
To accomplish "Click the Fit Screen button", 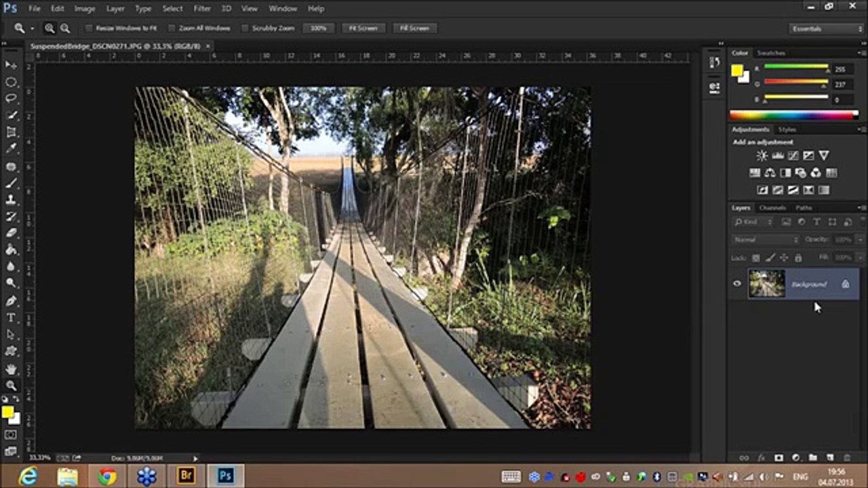I will pos(363,28).
